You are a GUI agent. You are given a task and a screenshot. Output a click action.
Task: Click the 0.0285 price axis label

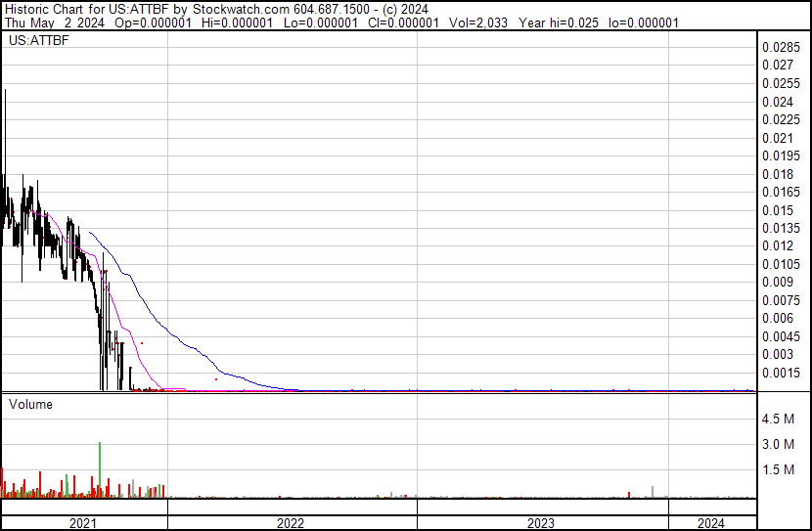click(x=781, y=47)
